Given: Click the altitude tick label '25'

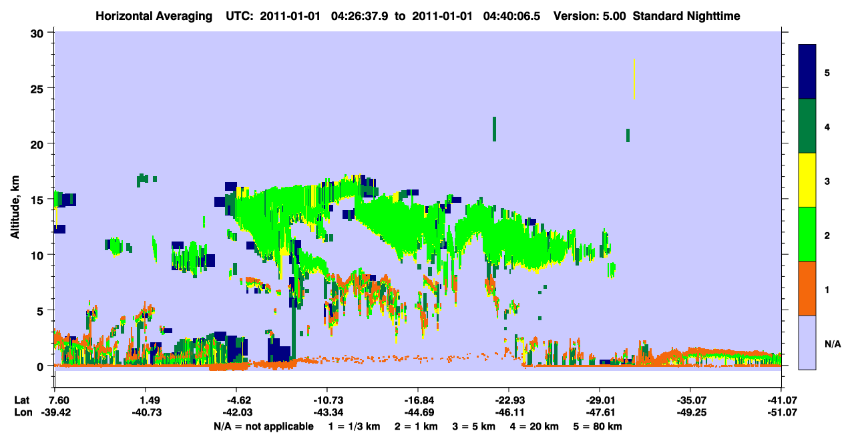Looking at the screenshot, I should pyautogui.click(x=39, y=88).
